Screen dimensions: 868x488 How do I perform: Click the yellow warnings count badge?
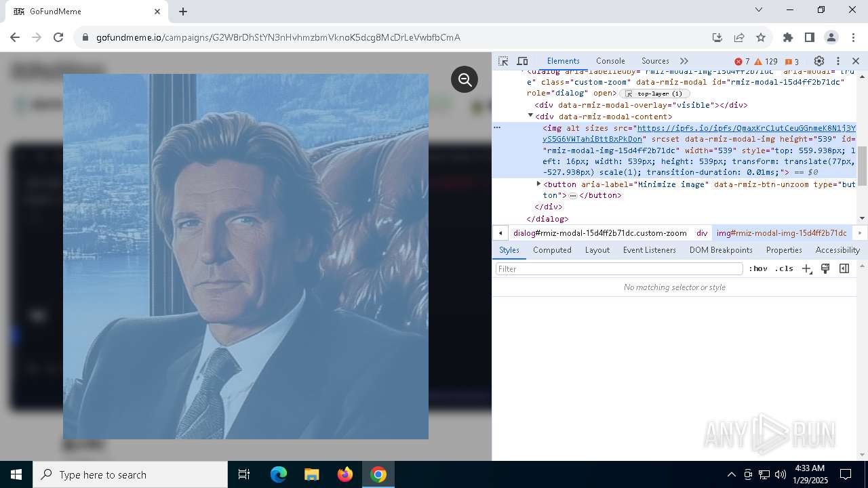(x=766, y=61)
